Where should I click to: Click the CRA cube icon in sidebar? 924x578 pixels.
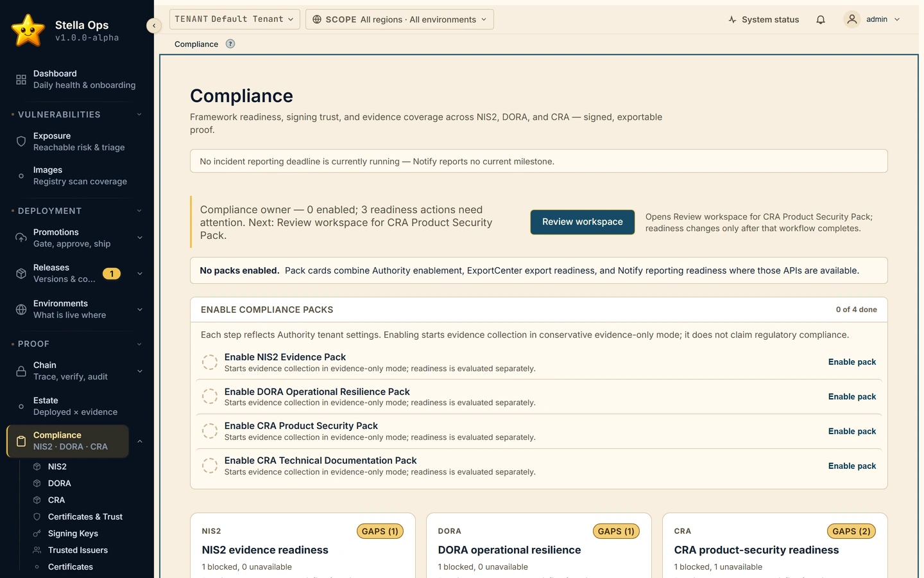(x=37, y=500)
